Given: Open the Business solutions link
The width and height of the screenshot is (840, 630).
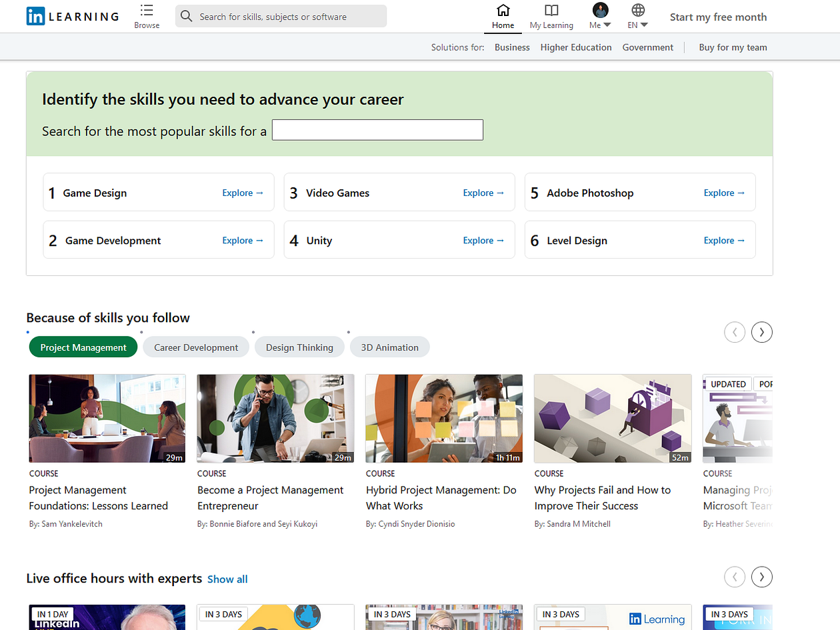Looking at the screenshot, I should [x=512, y=47].
